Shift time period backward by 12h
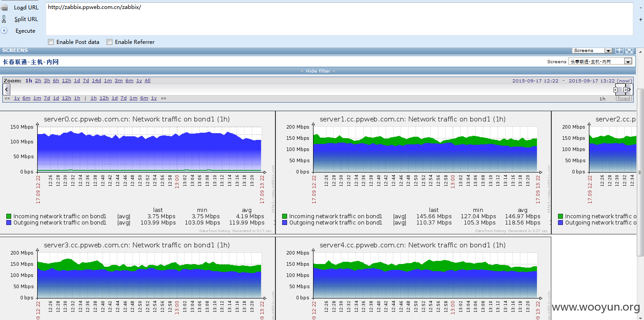The height and width of the screenshot is (320, 644). point(66,98)
